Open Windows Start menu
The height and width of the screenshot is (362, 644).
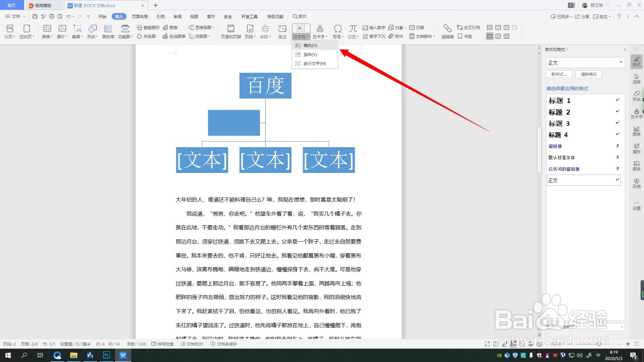8,355
